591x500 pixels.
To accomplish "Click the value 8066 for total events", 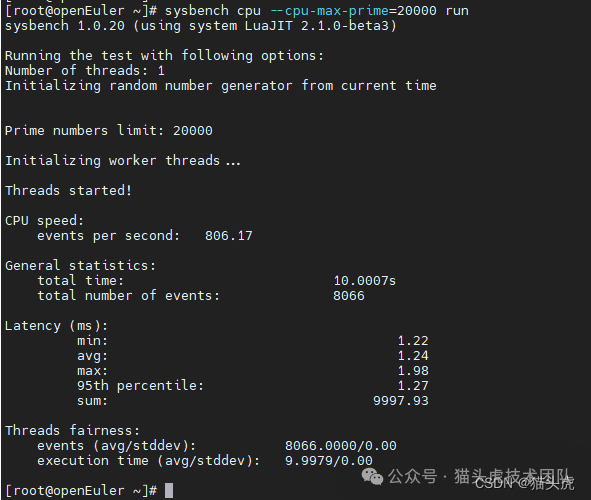I will click(349, 296).
